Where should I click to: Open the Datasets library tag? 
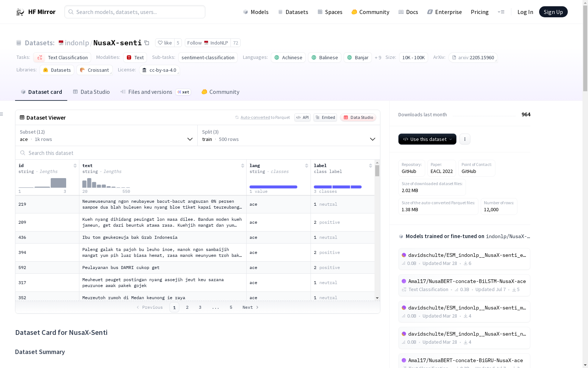click(x=57, y=70)
